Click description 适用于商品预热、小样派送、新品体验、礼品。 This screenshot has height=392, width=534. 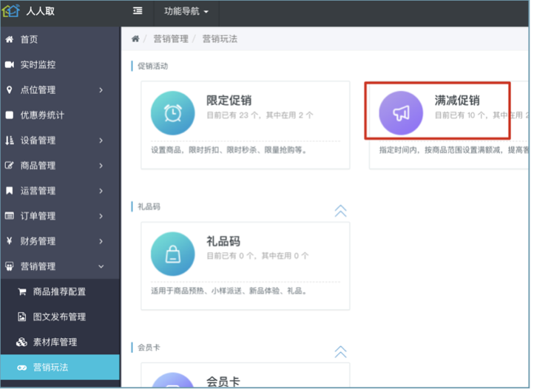tap(229, 291)
